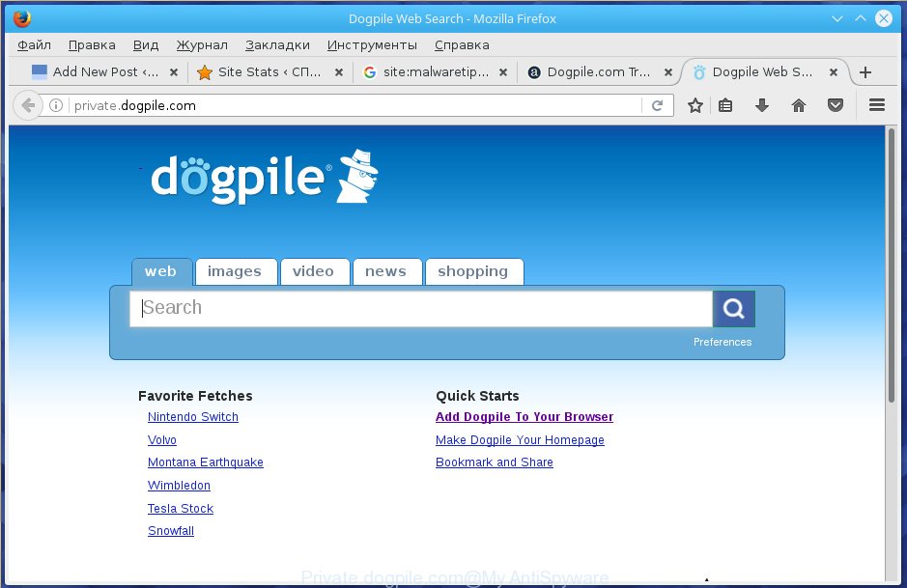Click the back arrow navigation button
Screen dimensions: 907x588
27,105
